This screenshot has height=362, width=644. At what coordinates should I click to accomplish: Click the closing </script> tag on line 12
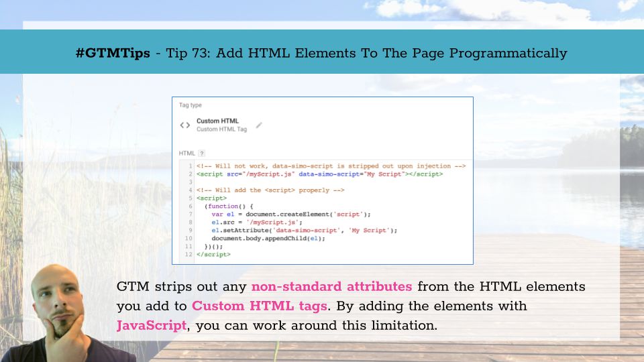coord(213,255)
